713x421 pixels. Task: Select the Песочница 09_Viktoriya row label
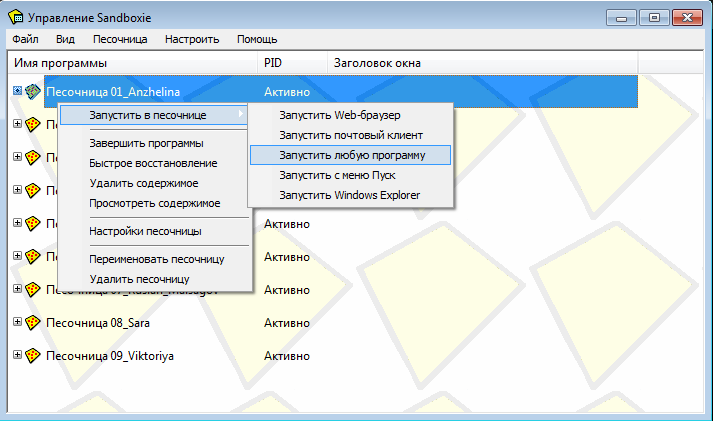point(110,356)
